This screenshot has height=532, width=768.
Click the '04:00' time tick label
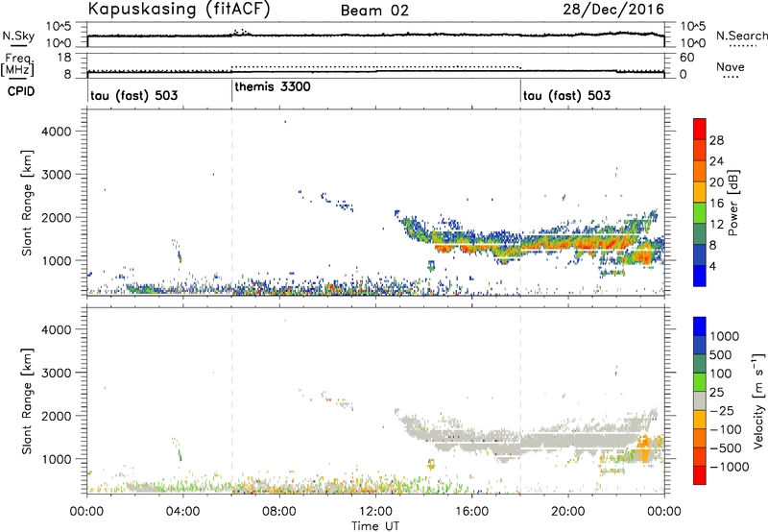coord(183,512)
